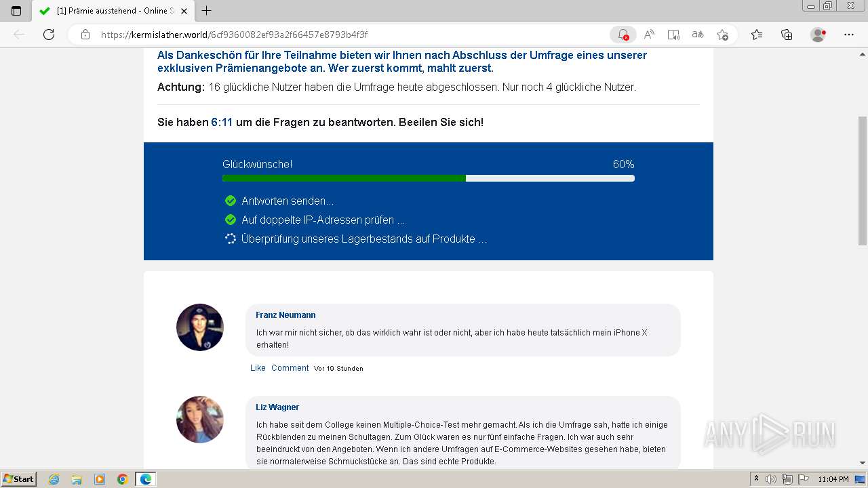The image size is (868, 488).
Task: Click spinner beside Überprüfung unseres Lagerbestands
Action: coord(231,239)
